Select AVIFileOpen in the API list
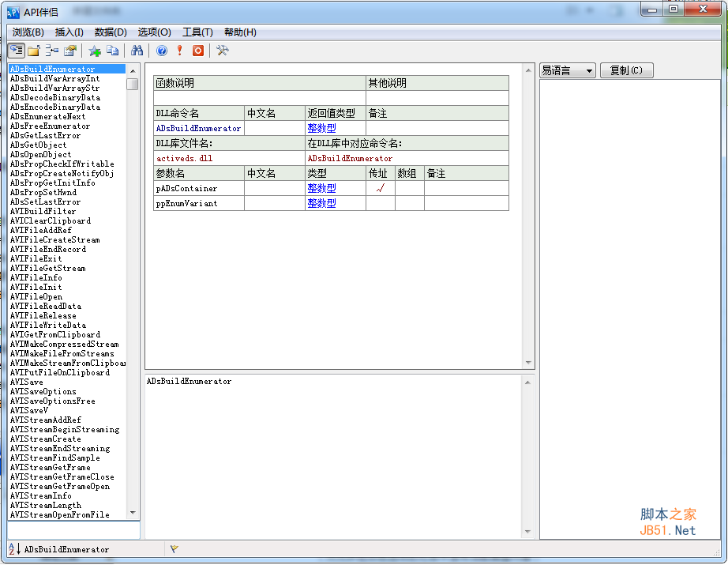Viewport: 728px width, 565px height. pos(36,297)
